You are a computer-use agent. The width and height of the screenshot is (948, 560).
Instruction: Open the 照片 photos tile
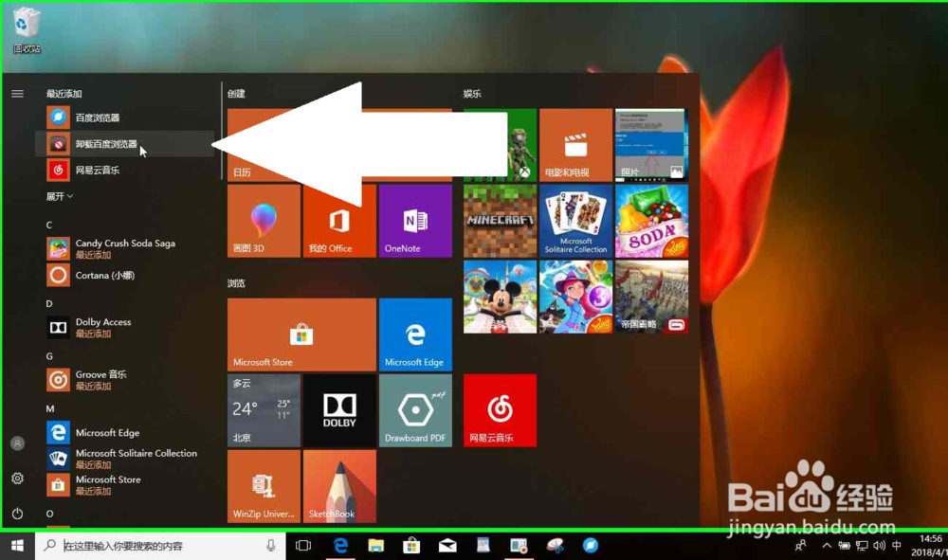[x=651, y=145]
